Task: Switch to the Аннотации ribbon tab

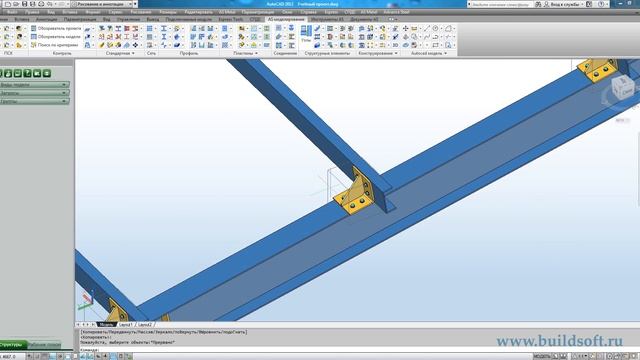Action: click(47, 19)
